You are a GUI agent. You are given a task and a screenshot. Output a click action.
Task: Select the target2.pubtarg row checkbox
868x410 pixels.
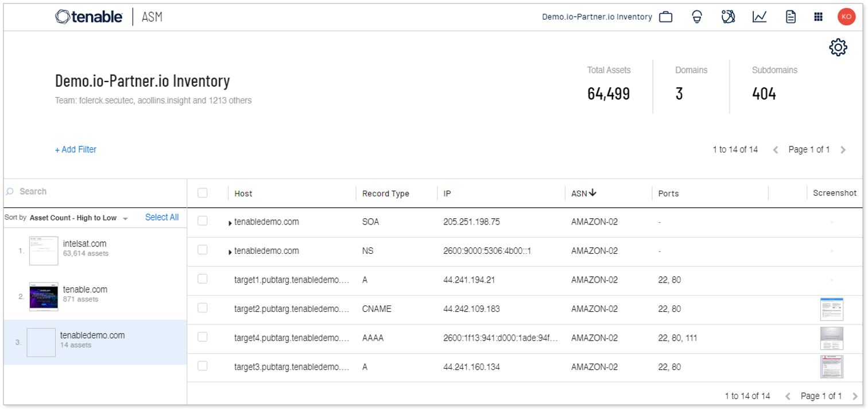(x=202, y=308)
